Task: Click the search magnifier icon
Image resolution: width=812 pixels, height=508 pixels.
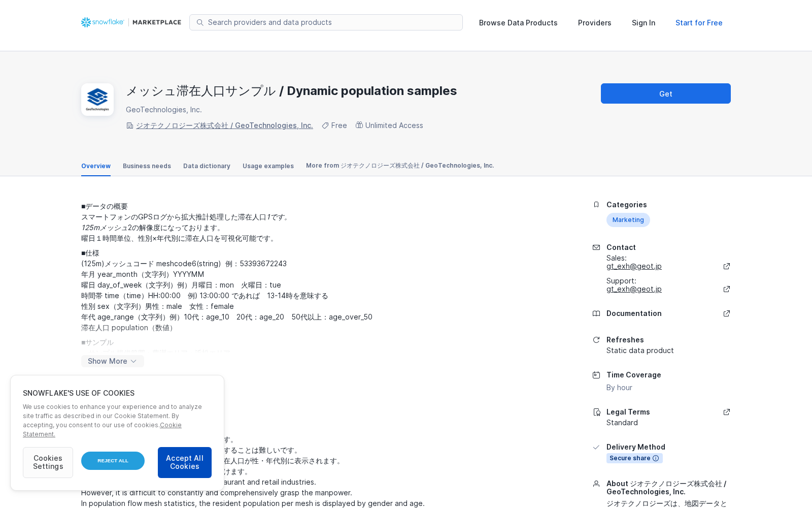Action: [200, 22]
